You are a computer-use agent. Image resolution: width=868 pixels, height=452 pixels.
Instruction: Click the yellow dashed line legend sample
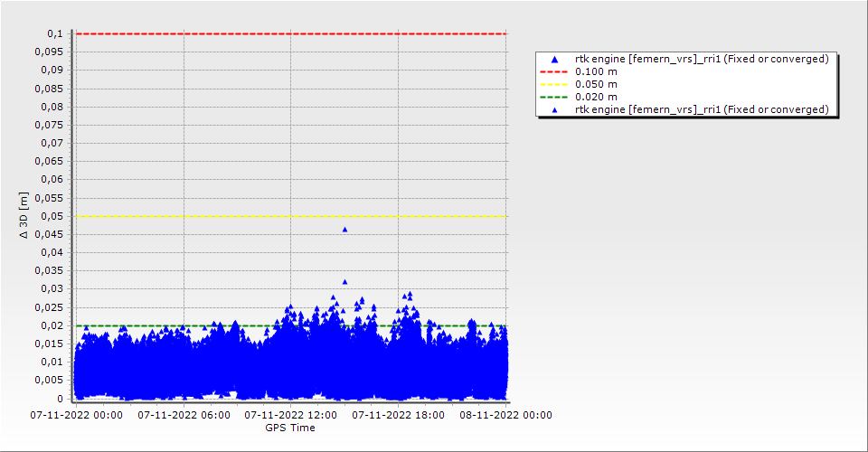(555, 84)
